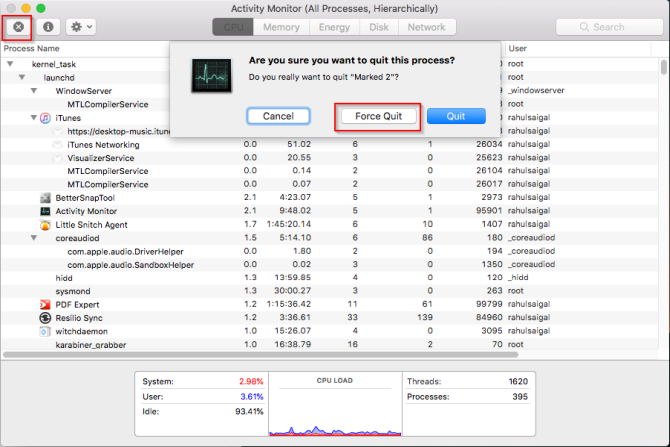Select MTLCompilerService row with PID 26017
Viewport: 670px width, 447px height.
329,184
